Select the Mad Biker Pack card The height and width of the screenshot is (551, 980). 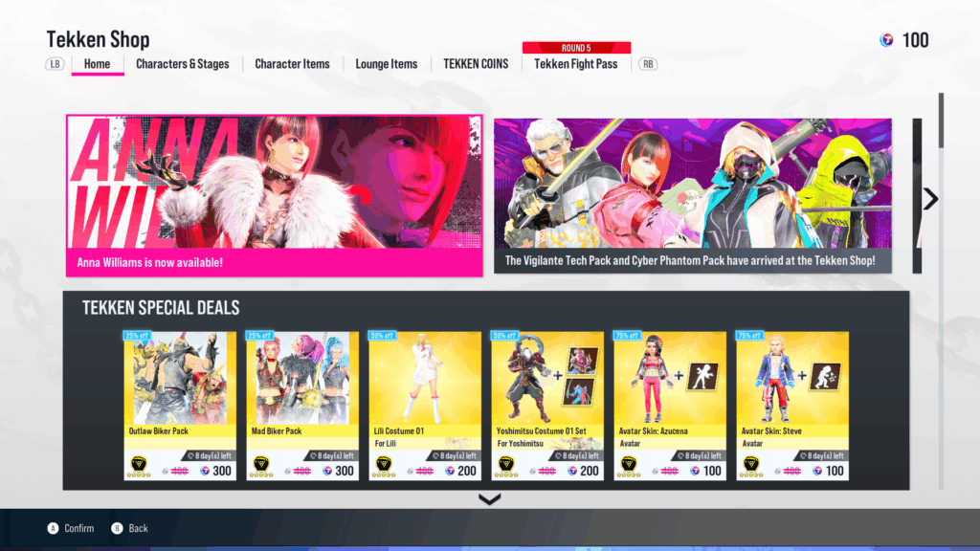click(x=302, y=406)
